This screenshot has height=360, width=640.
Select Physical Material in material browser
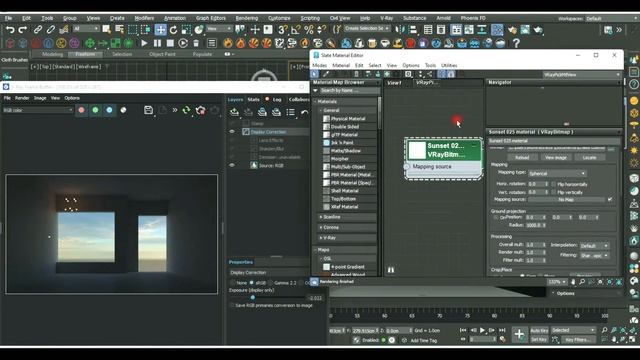(x=348, y=119)
